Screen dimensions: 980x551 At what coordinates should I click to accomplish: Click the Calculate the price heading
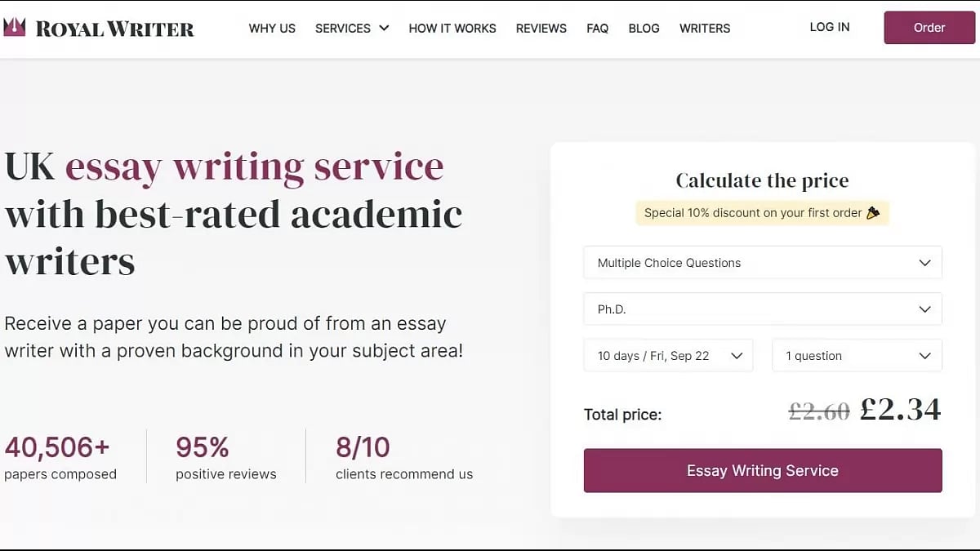point(762,180)
